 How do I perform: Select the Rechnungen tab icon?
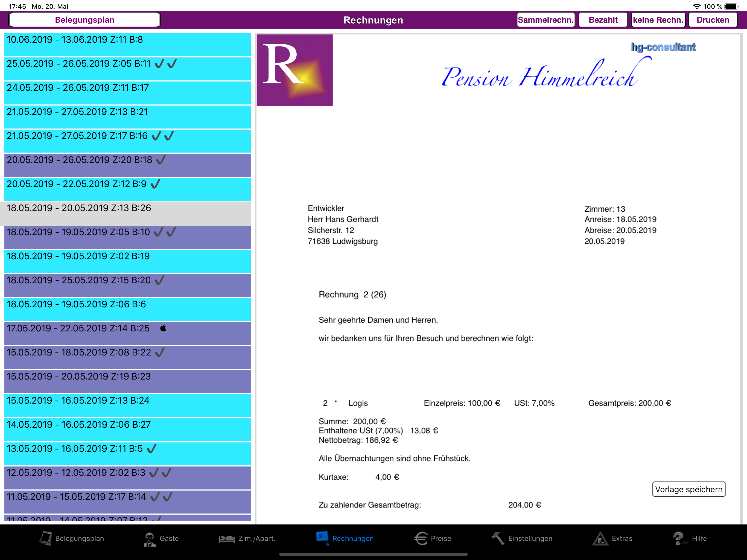tap(322, 538)
